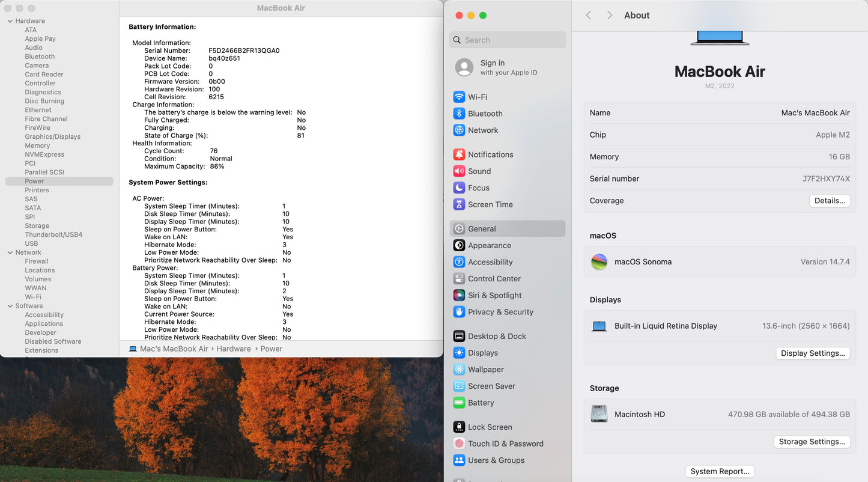The width and height of the screenshot is (868, 482).
Task: Click the Apple ID avatar icon
Action: 464,67
